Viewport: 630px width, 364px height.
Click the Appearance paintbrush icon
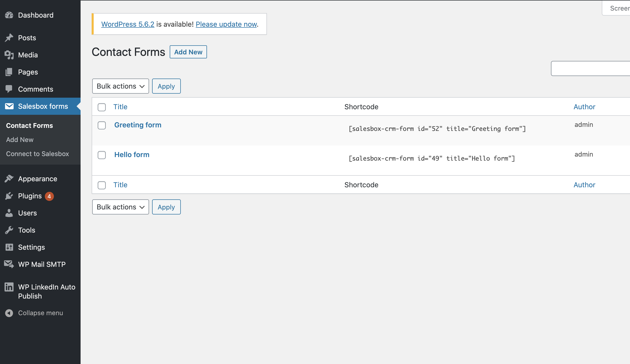coord(9,179)
